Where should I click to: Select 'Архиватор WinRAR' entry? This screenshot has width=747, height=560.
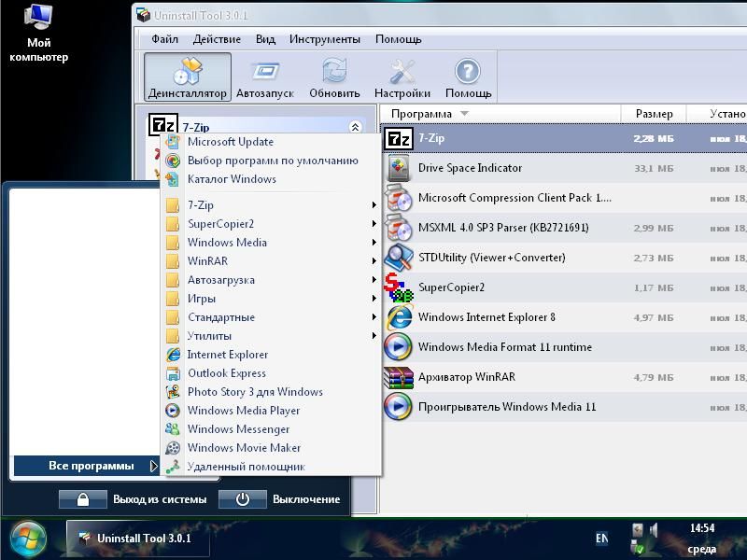(467, 377)
